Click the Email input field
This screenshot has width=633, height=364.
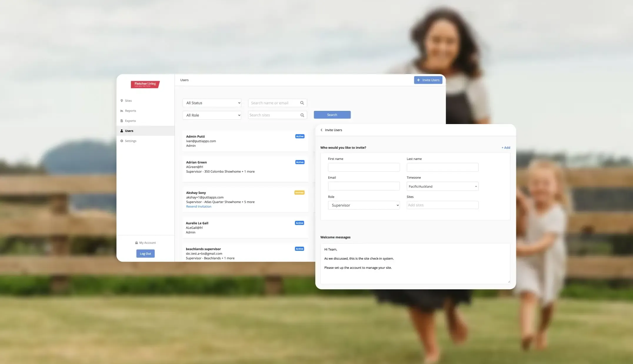coord(364,186)
